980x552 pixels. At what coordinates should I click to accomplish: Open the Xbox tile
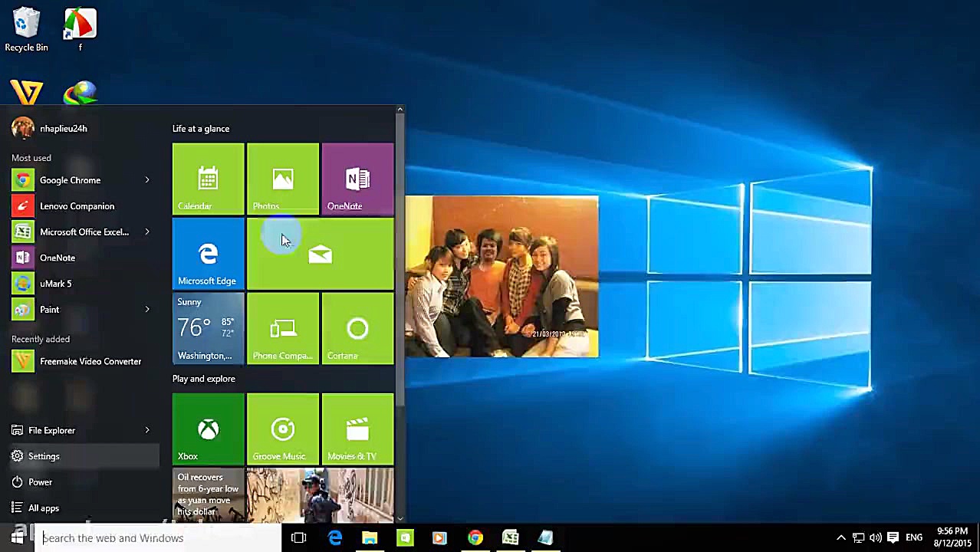(x=208, y=429)
